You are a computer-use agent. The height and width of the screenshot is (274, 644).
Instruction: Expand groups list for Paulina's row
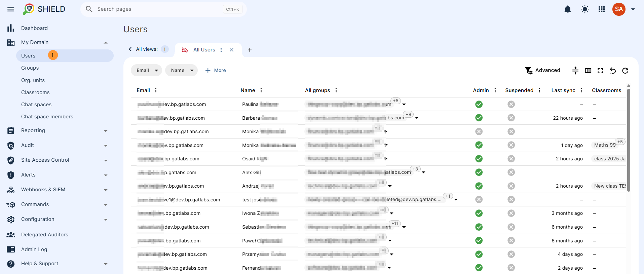click(x=404, y=105)
